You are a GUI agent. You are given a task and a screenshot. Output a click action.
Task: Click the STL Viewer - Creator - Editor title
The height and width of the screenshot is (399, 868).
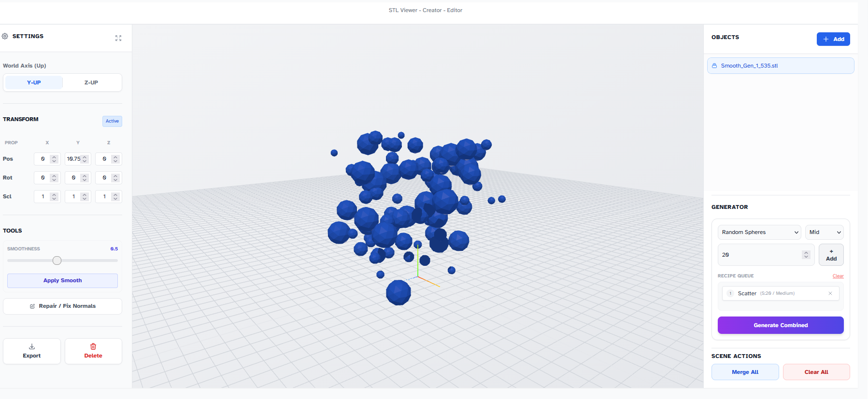tap(426, 10)
